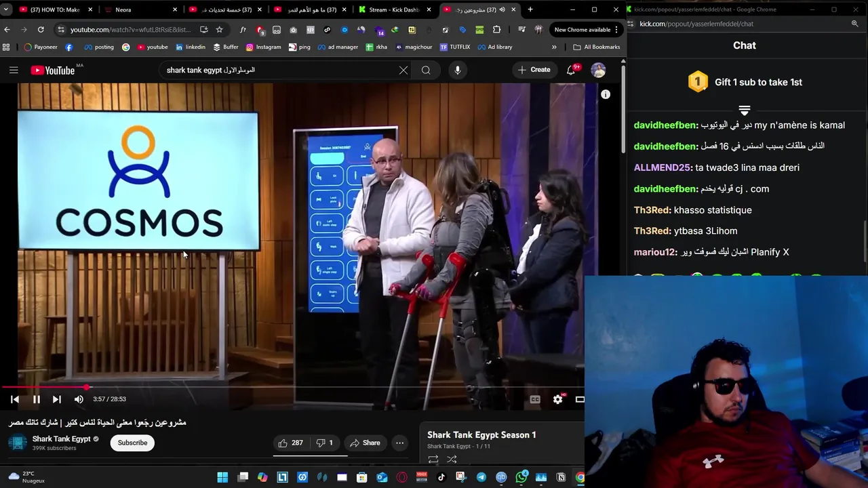This screenshot has width=868, height=488.
Task: Open TikTok from the taskbar
Action: pyautogui.click(x=441, y=477)
